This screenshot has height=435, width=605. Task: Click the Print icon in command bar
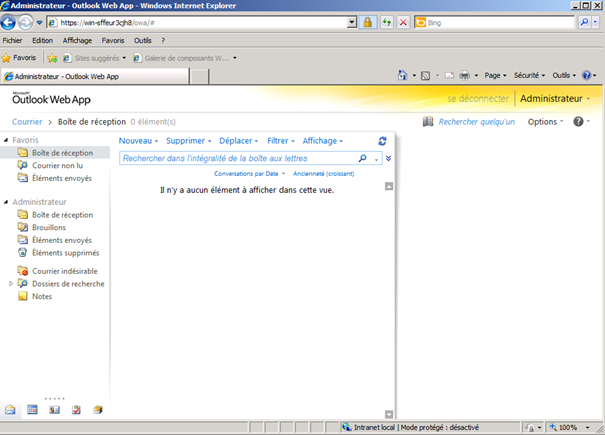pos(465,75)
